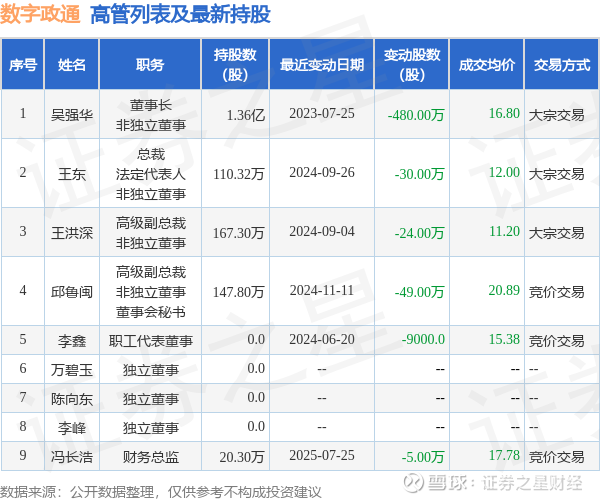Click 董事会秘书 in 邱鲁闽's row
Screen dimensions: 600x501
pyautogui.click(x=150, y=312)
